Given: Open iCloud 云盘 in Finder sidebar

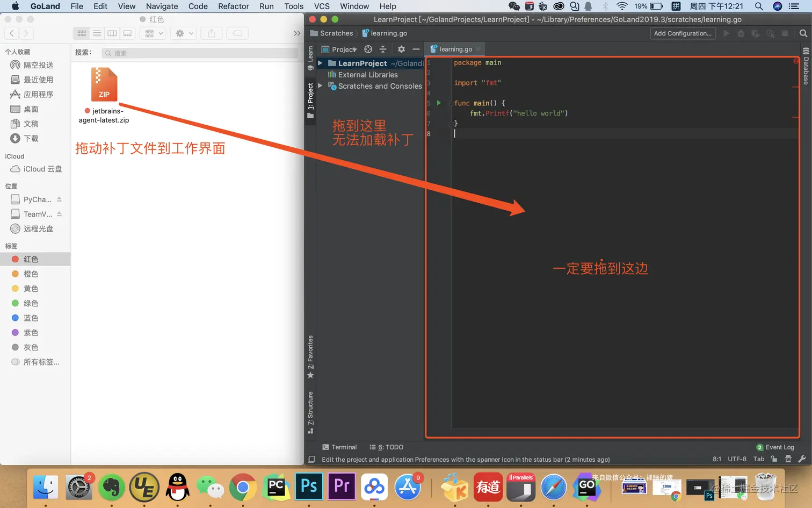Looking at the screenshot, I should 35,169.
